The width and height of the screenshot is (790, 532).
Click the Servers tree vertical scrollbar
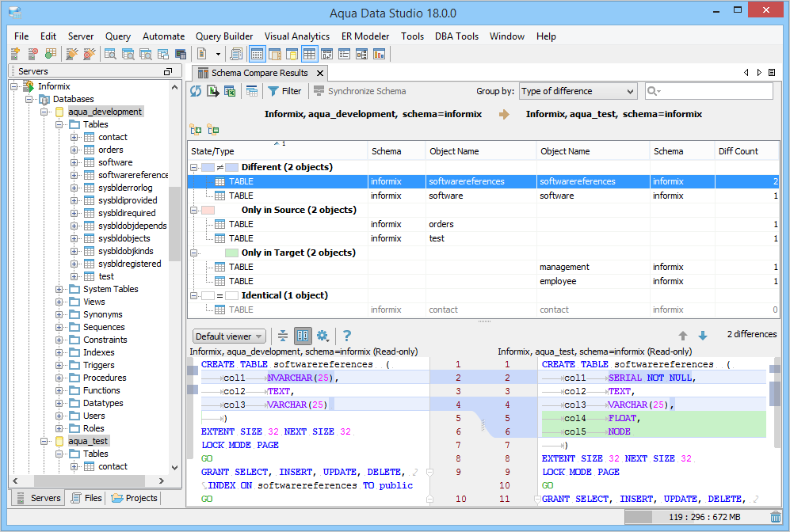174,224
